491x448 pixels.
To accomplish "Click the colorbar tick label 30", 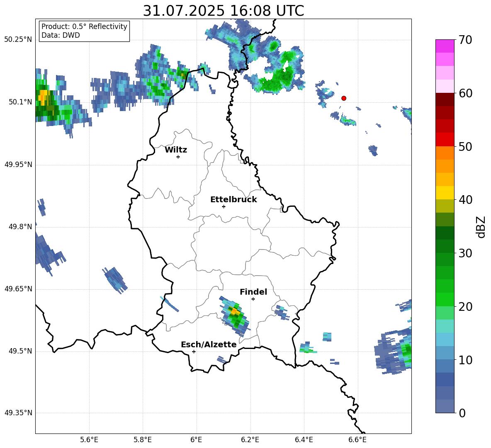I will [x=465, y=253].
